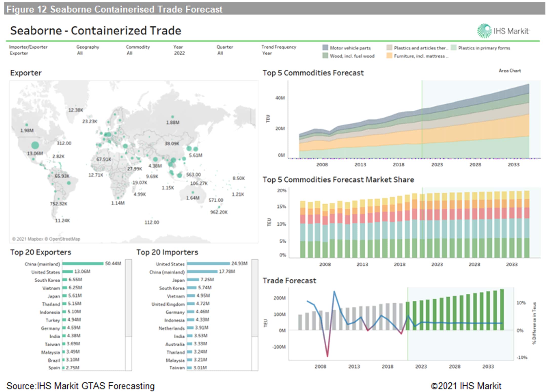Click the Furniture, incl. mattress legend swatch
Viewport: 551px width, 392px height.
[x=389, y=56]
